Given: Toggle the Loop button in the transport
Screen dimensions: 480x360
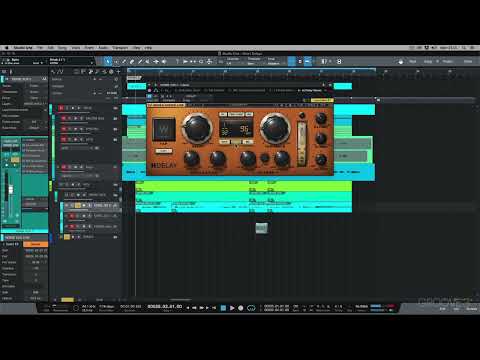Looking at the screenshot, I should point(251,308).
